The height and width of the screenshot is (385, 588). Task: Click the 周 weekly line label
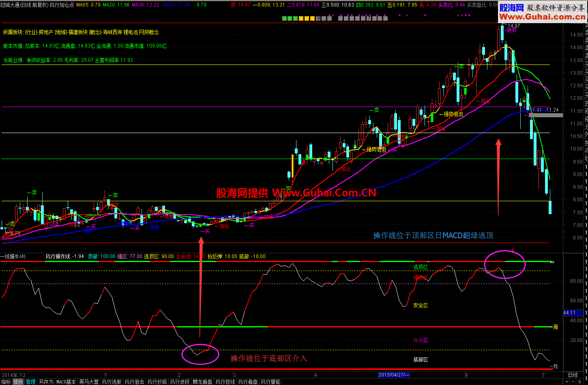[x=556, y=327]
